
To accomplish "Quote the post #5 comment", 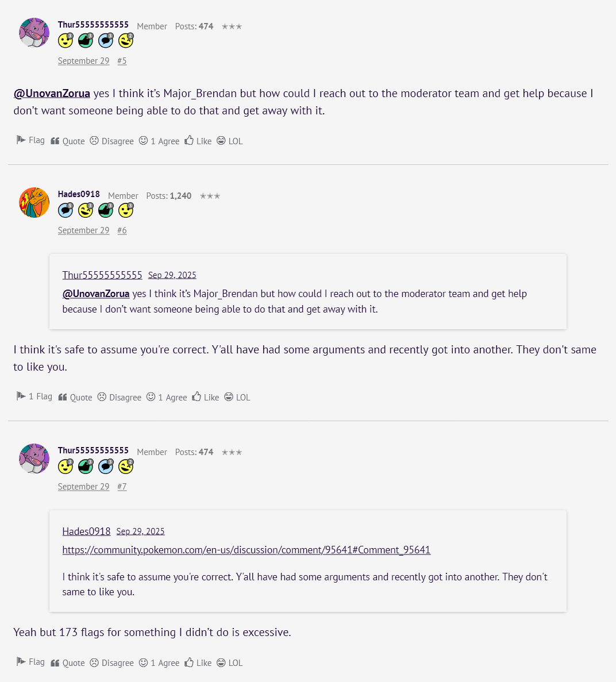I will click(68, 141).
